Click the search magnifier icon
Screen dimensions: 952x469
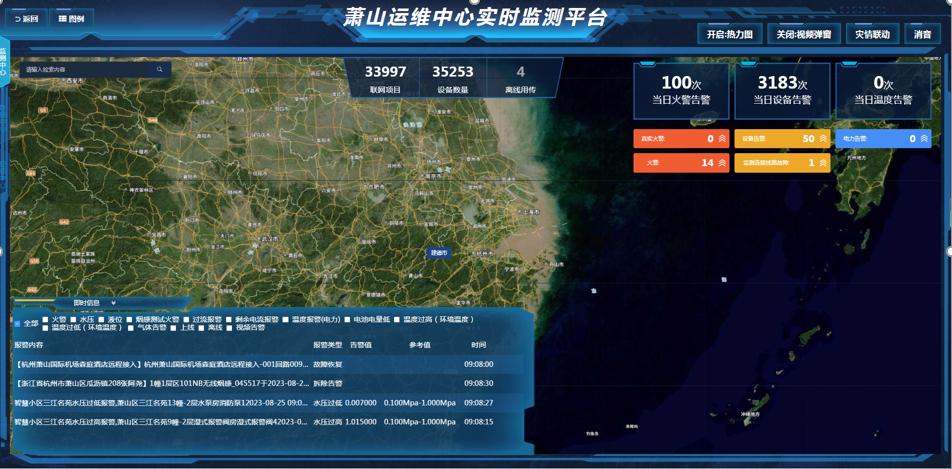160,70
